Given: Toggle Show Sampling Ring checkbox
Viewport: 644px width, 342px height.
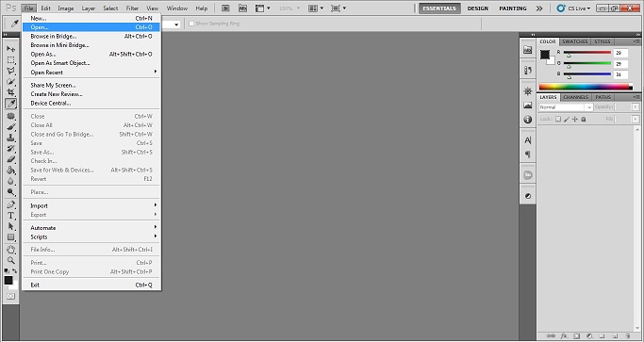Looking at the screenshot, I should pyautogui.click(x=191, y=24).
